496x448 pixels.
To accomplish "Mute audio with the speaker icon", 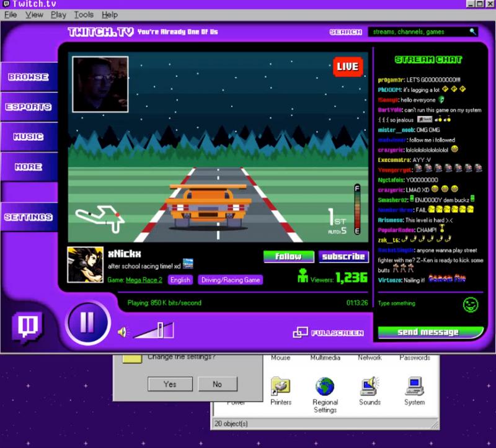I will click(x=122, y=332).
